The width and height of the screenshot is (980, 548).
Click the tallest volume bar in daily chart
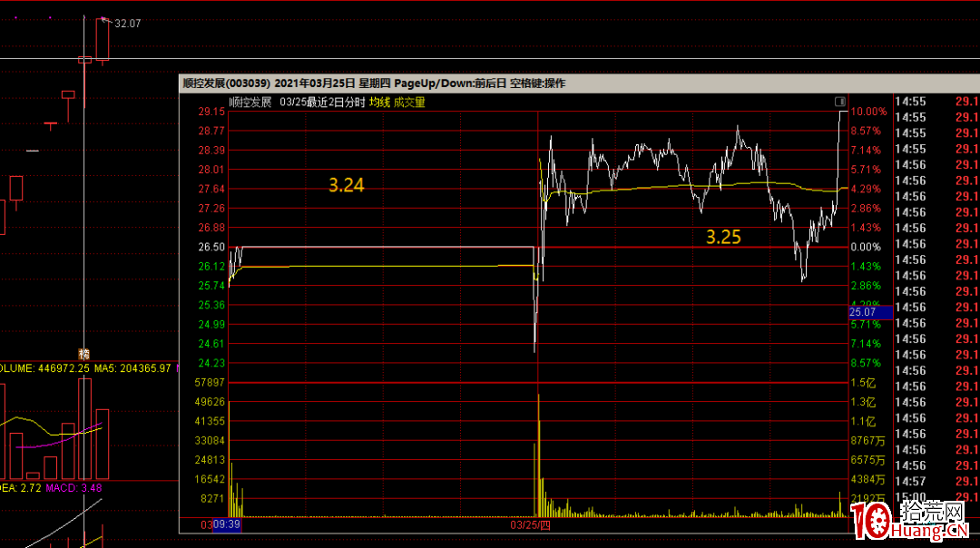tap(85, 428)
